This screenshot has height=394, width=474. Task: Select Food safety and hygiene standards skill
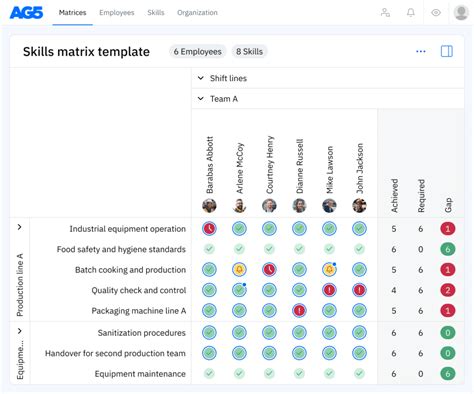(x=121, y=249)
